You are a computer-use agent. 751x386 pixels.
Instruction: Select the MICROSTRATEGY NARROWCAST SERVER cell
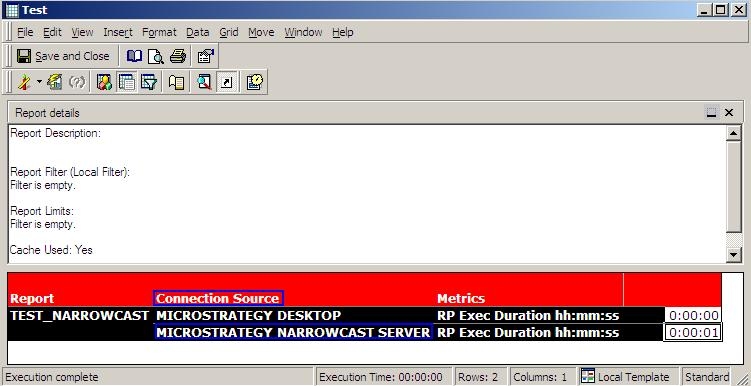[x=294, y=332]
